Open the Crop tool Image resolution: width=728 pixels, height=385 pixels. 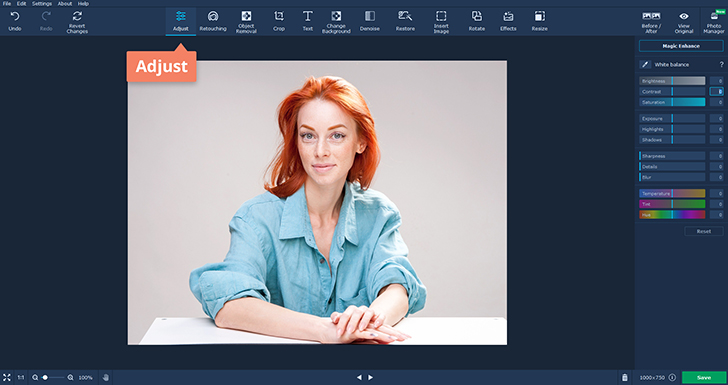pyautogui.click(x=279, y=21)
